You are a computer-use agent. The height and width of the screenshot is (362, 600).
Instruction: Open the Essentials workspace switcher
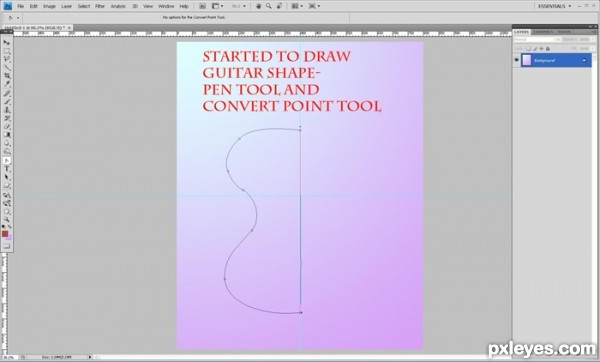[554, 6]
